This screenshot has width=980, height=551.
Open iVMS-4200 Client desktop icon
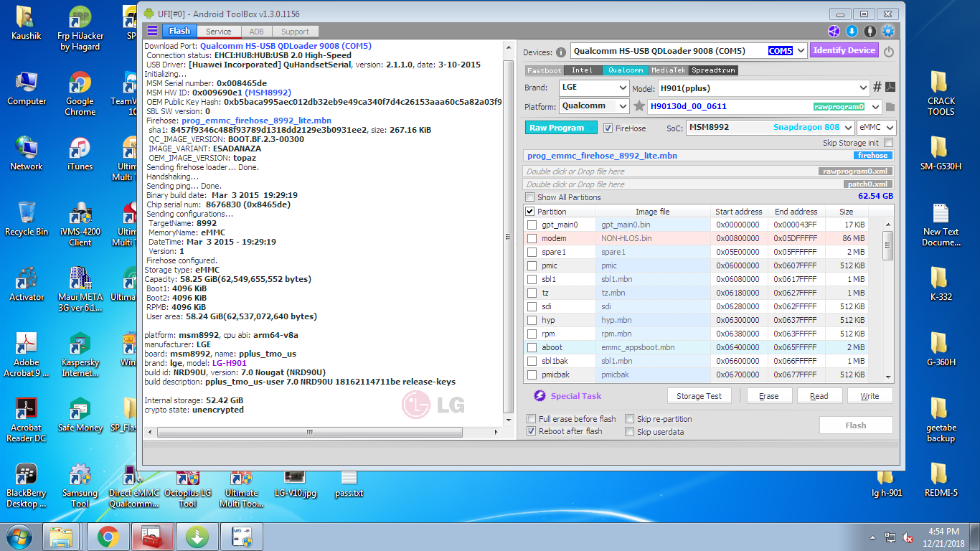click(80, 225)
